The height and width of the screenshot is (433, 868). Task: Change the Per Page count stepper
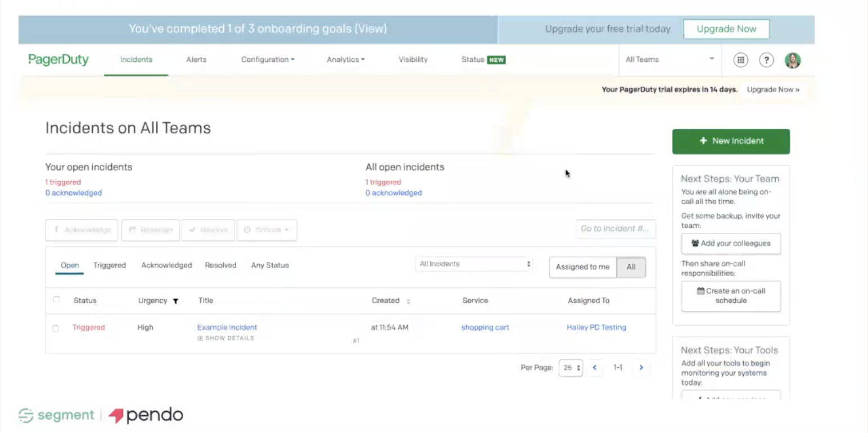(x=570, y=367)
